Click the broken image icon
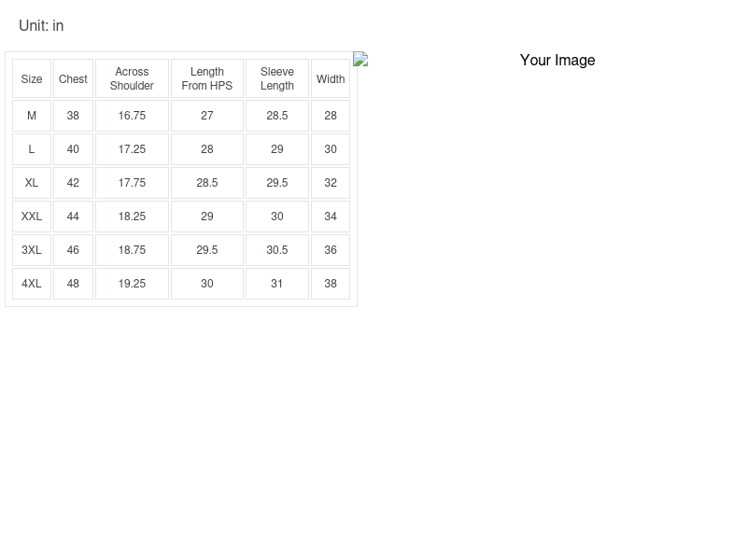 [x=360, y=60]
